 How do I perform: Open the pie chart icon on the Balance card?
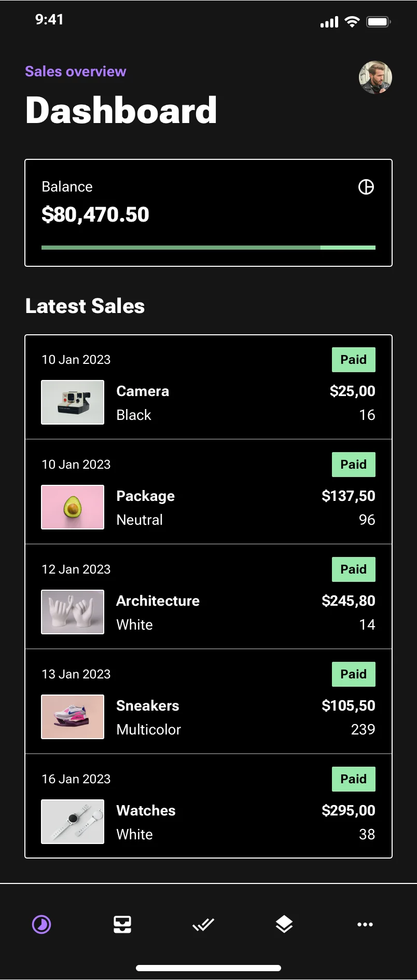pos(366,187)
